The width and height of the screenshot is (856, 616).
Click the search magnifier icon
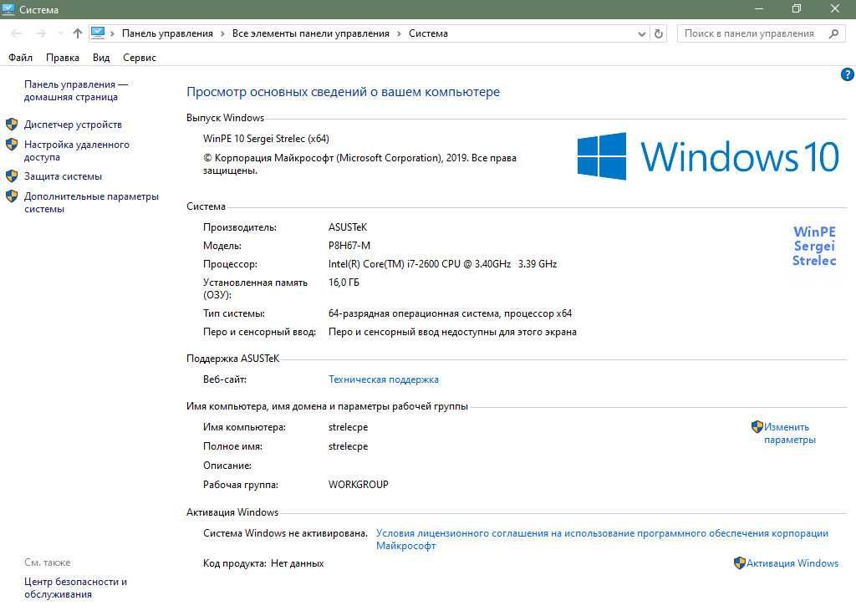[x=833, y=33]
